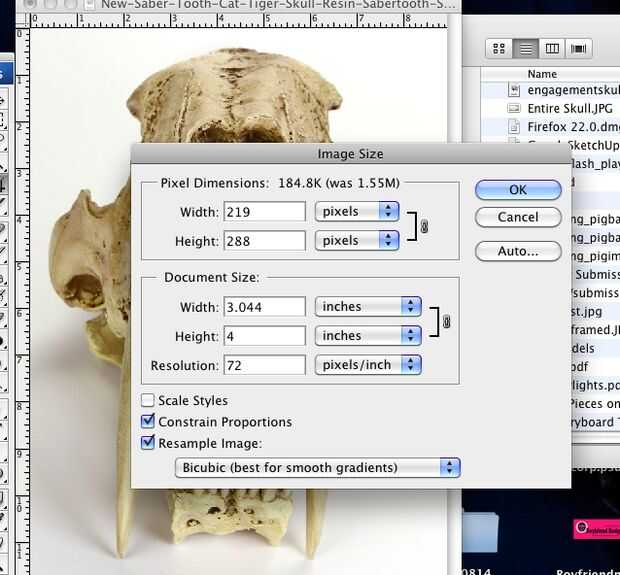Open the pixels/inch resolution units dropdown
This screenshot has height=575, width=620.
pyautogui.click(x=368, y=365)
